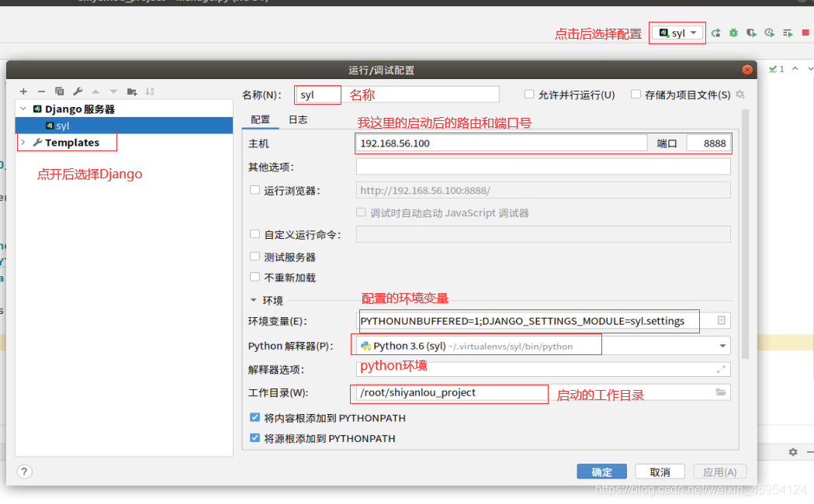The image size is (814, 504).
Task: Click the green debug bug icon
Action: pos(733,33)
